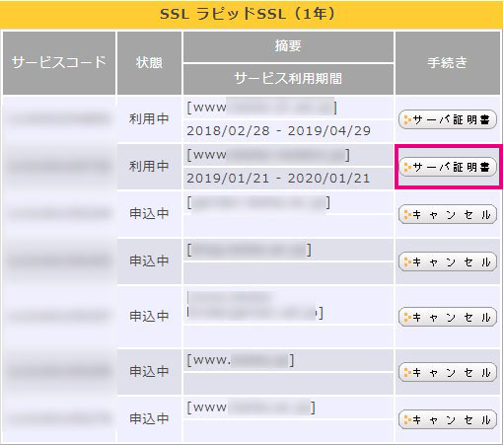Click the 摘要 header cell
Screen dimensions: 504x445
tap(288, 46)
